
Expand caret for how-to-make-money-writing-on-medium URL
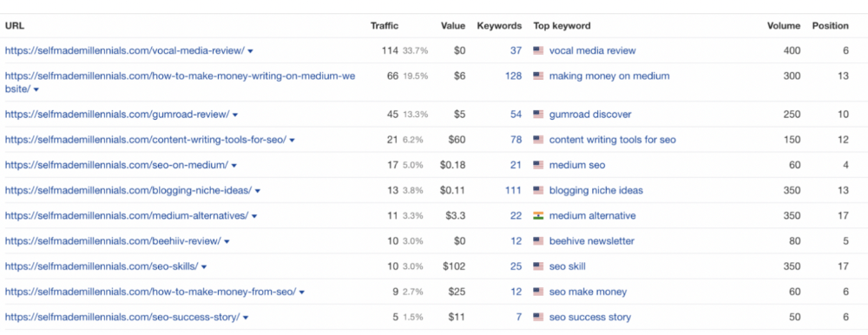click(36, 89)
